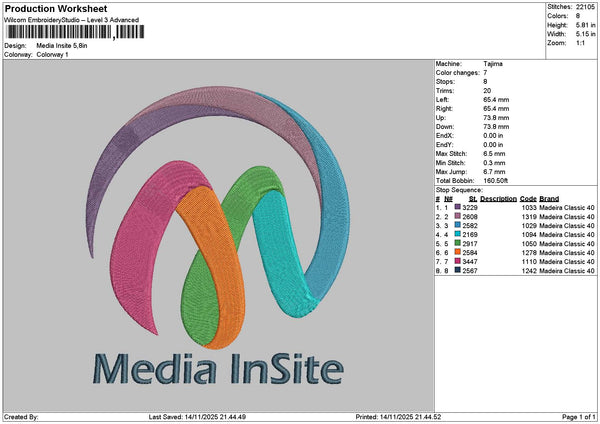This screenshot has width=600, height=424.
Task: Click the Total Bobbin value 160.50ft
Action: click(496, 181)
